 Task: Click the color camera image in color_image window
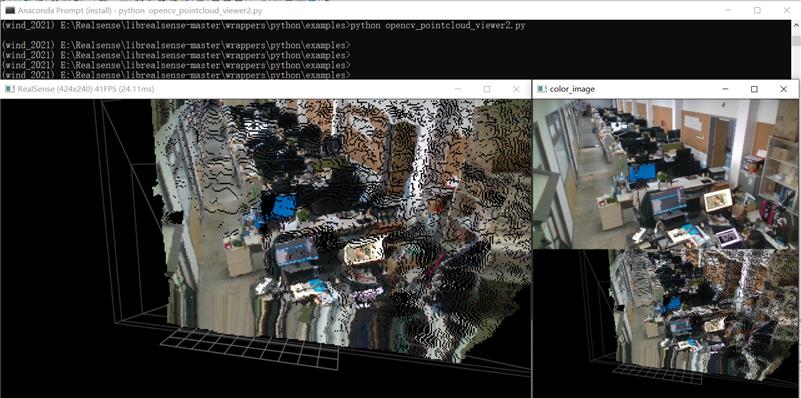(x=665, y=174)
